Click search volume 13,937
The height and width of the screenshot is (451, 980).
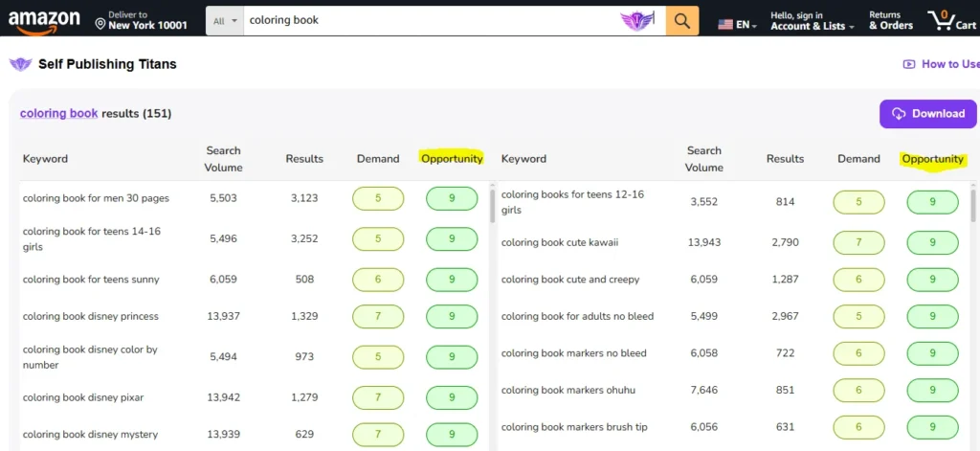[x=223, y=317]
